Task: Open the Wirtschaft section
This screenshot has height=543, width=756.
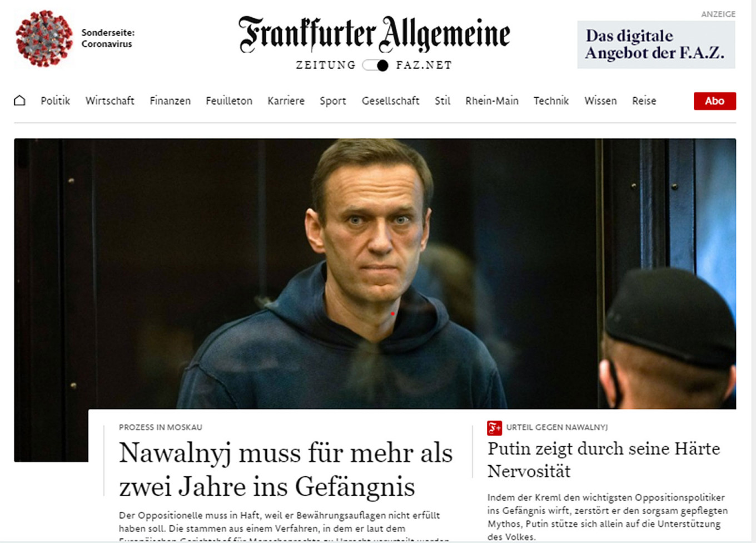Action: tap(110, 101)
